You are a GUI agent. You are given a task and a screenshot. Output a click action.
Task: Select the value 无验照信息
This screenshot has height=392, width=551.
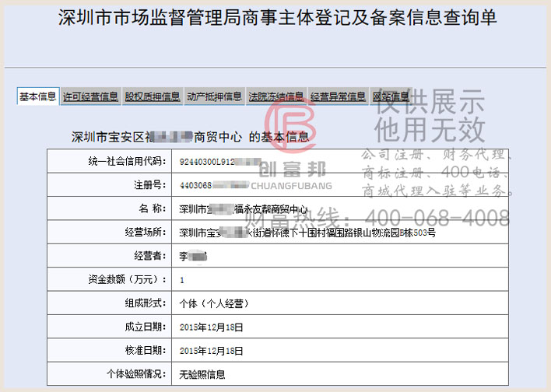pyautogui.click(x=202, y=374)
